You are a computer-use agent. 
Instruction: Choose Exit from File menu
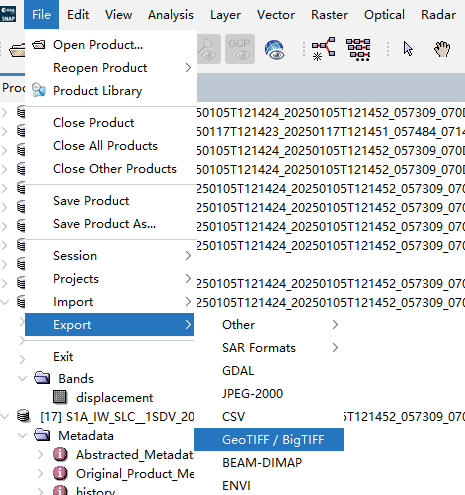click(x=110, y=357)
